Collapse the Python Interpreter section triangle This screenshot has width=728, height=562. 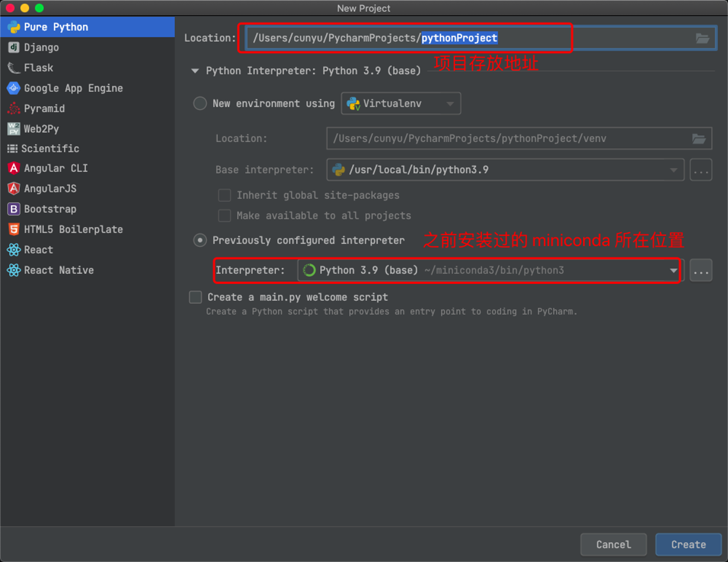[x=195, y=71]
